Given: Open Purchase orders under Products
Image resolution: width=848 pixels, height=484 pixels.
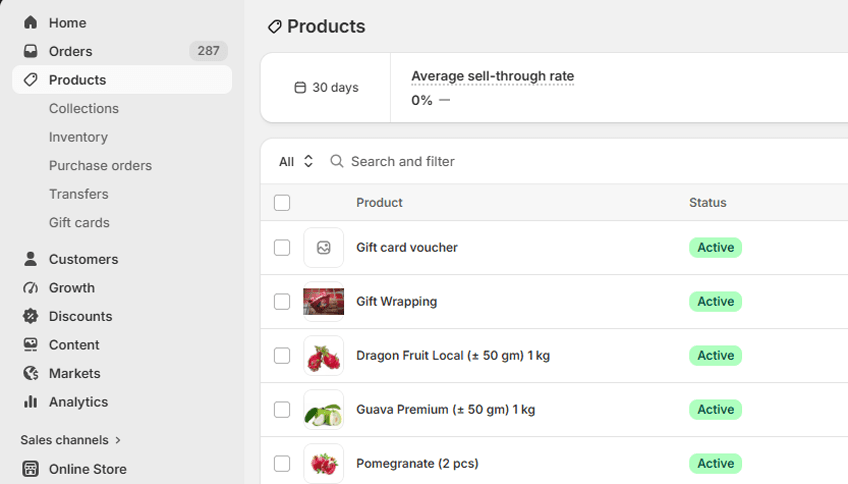Looking at the screenshot, I should click(101, 165).
